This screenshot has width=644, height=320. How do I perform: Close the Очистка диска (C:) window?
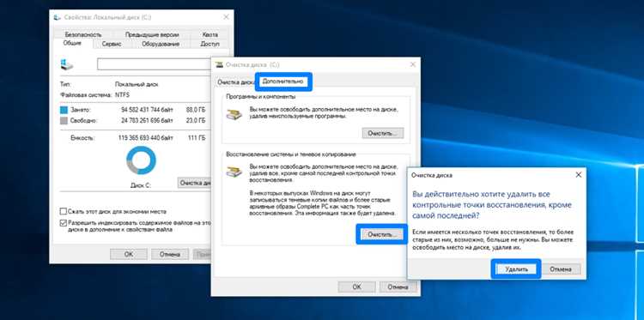(x=413, y=65)
